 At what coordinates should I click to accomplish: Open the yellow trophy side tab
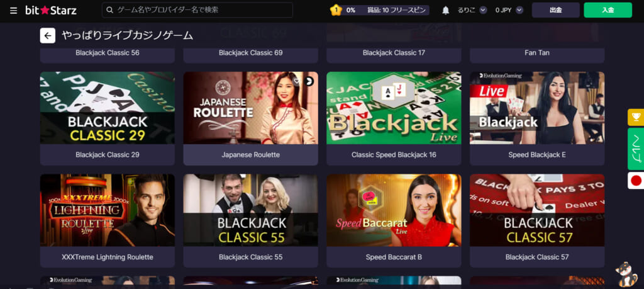636,118
